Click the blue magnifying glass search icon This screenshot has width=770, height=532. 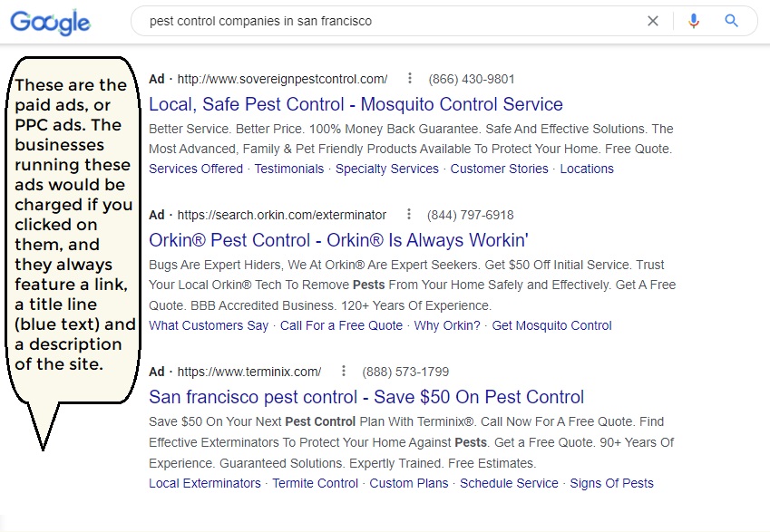tap(731, 21)
